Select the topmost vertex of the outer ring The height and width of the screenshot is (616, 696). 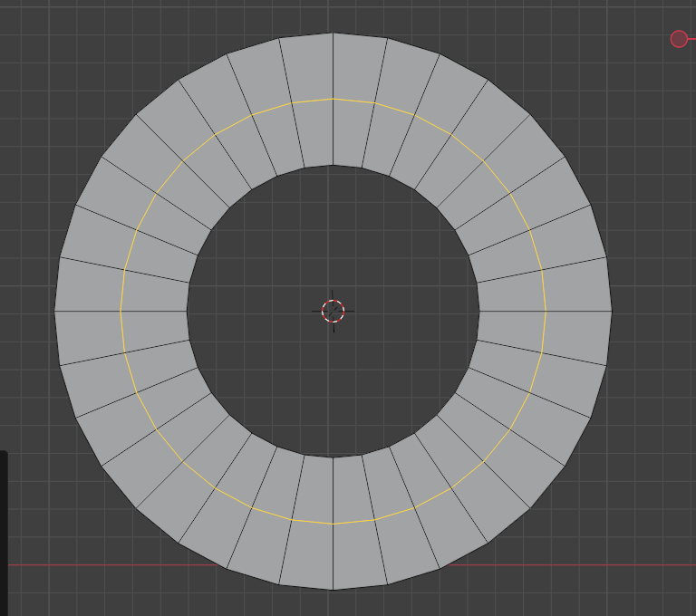coord(333,33)
